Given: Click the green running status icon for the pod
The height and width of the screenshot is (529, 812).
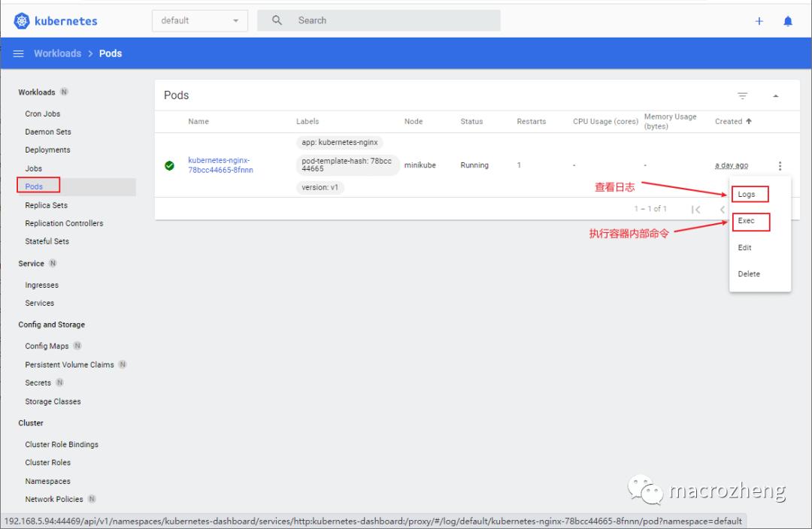Looking at the screenshot, I should [169, 165].
